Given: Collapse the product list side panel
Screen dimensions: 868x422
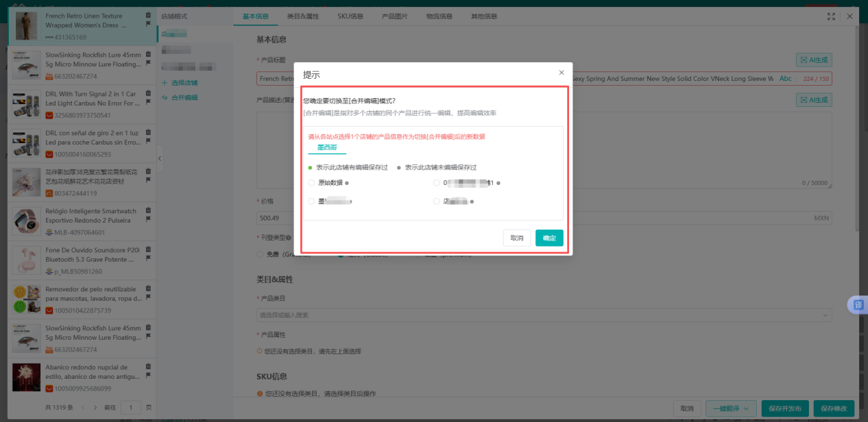Looking at the screenshot, I should point(160,158).
